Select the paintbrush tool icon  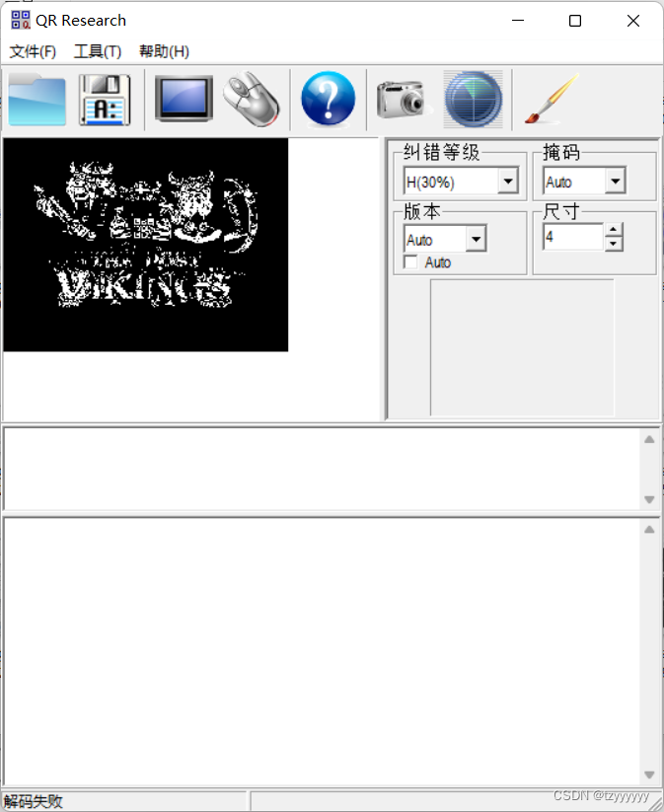[552, 99]
